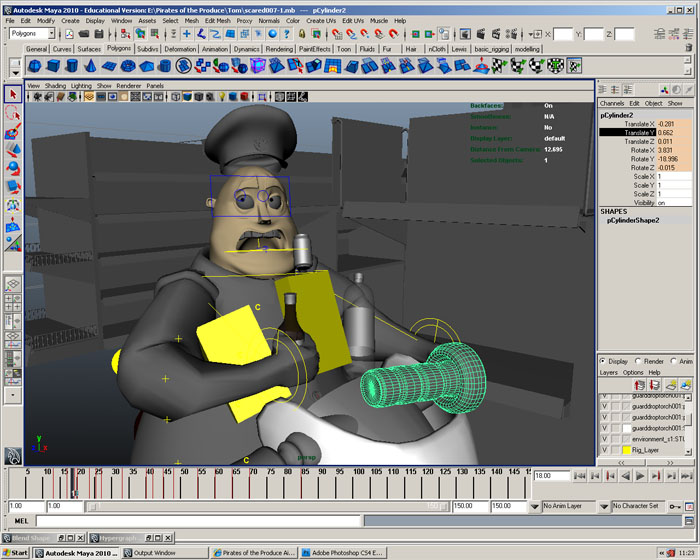
Task: Click the MEL command line input
Action: coord(198,521)
